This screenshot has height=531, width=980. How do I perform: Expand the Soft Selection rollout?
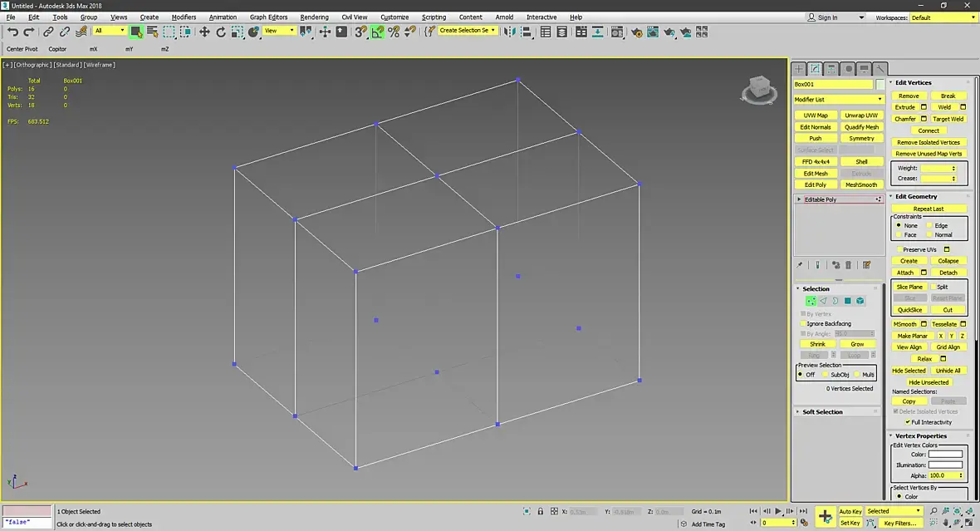coord(822,412)
